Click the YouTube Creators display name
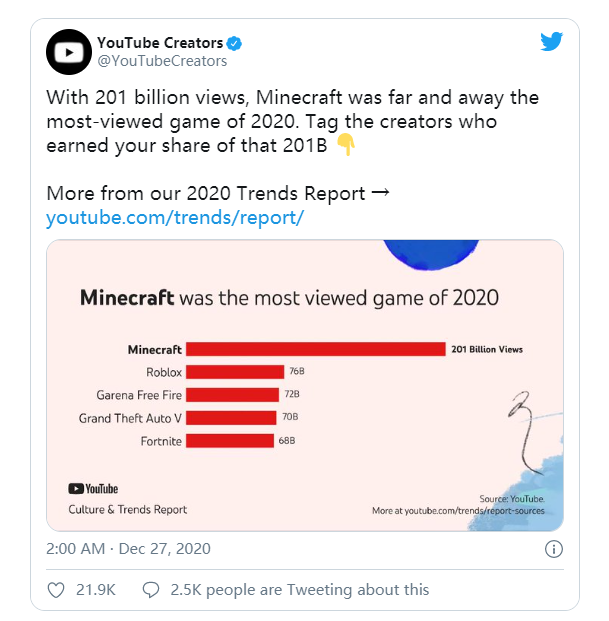 [160, 43]
